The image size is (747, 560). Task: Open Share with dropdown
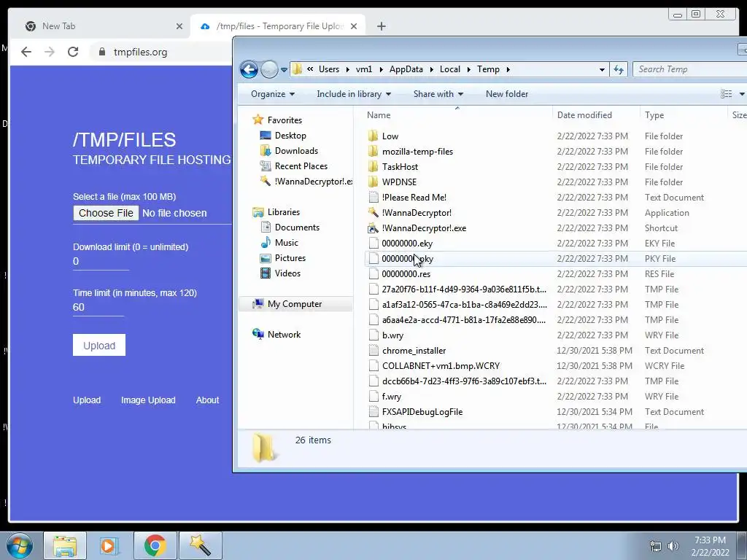click(438, 94)
